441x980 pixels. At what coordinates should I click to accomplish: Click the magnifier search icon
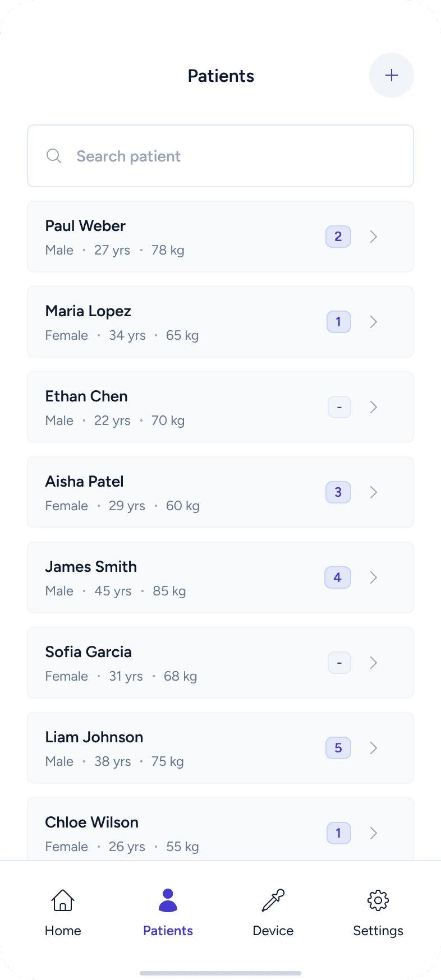[54, 156]
